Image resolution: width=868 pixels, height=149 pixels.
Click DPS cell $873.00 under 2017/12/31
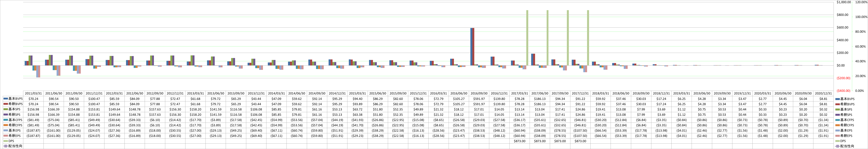click(x=580, y=141)
